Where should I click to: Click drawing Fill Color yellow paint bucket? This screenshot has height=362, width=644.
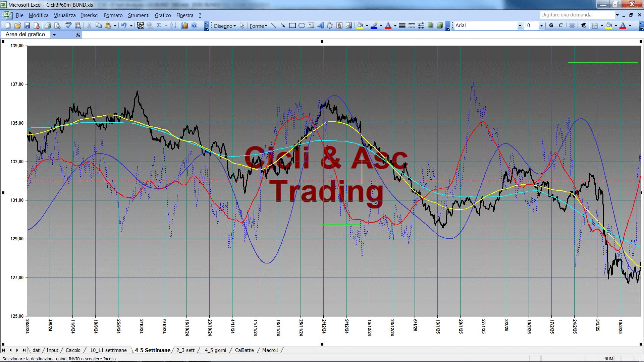(x=360, y=25)
